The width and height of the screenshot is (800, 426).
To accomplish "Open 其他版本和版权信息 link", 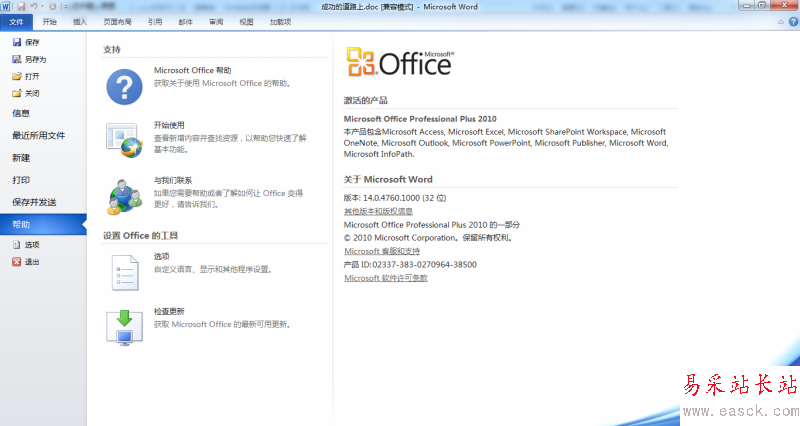I will pyautogui.click(x=378, y=211).
